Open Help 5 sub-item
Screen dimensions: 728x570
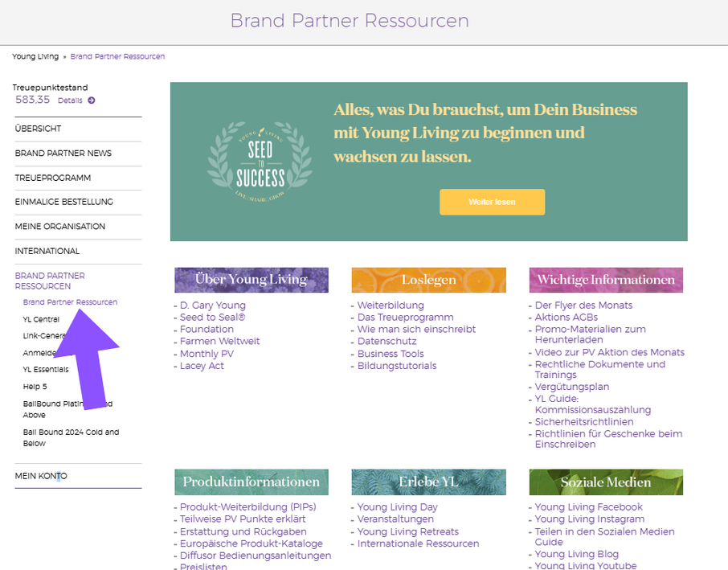(35, 387)
